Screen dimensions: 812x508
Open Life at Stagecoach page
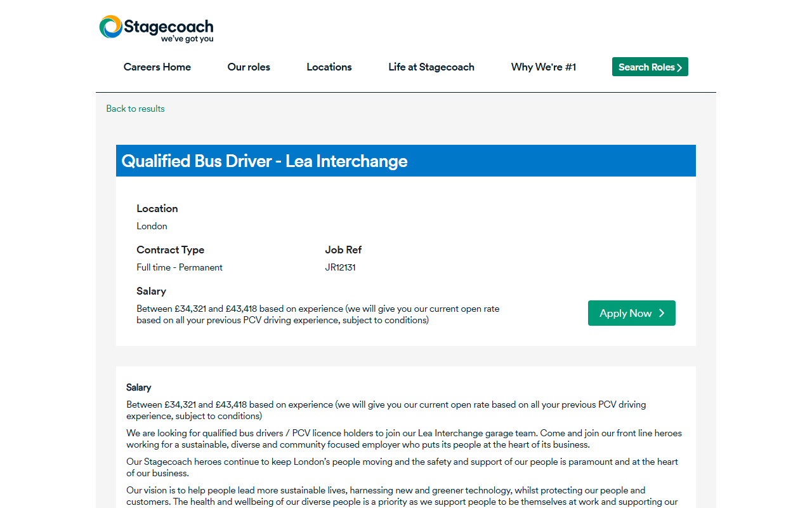tap(431, 67)
